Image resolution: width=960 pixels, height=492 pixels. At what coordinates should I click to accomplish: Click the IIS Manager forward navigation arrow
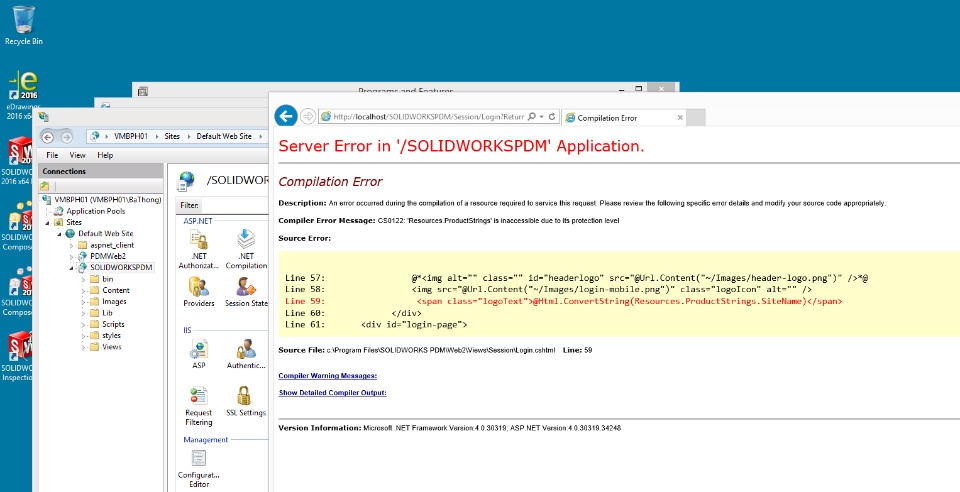point(66,137)
